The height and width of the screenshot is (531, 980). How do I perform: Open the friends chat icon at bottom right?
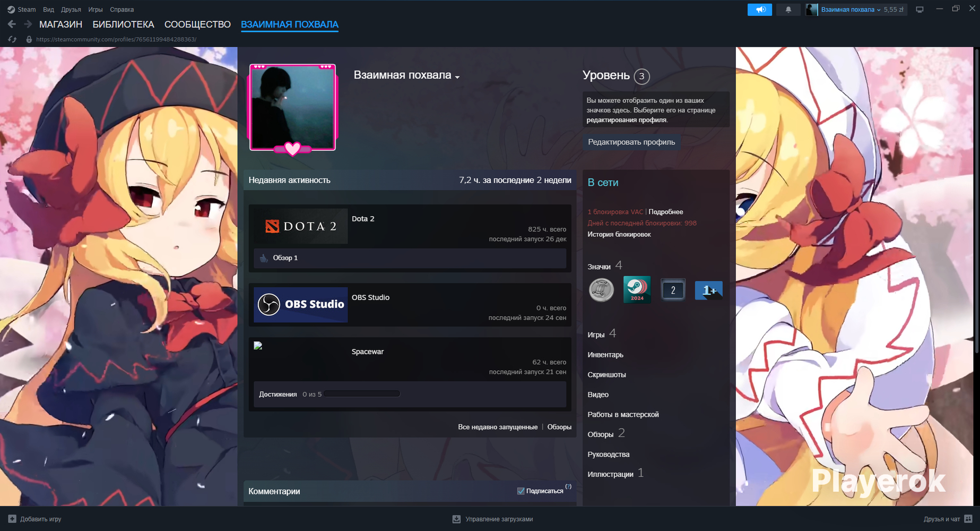point(968,519)
